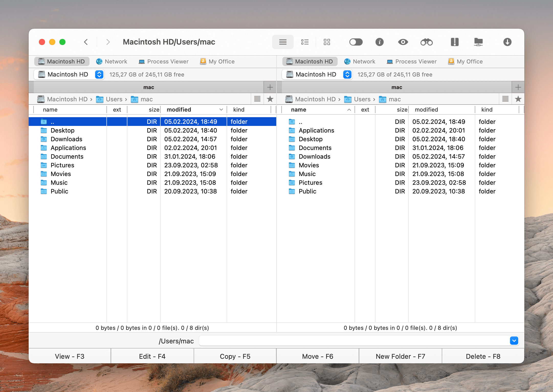The image size is (553, 392).
Task: Select Documents folder in right pane
Action: pyautogui.click(x=401, y=148)
